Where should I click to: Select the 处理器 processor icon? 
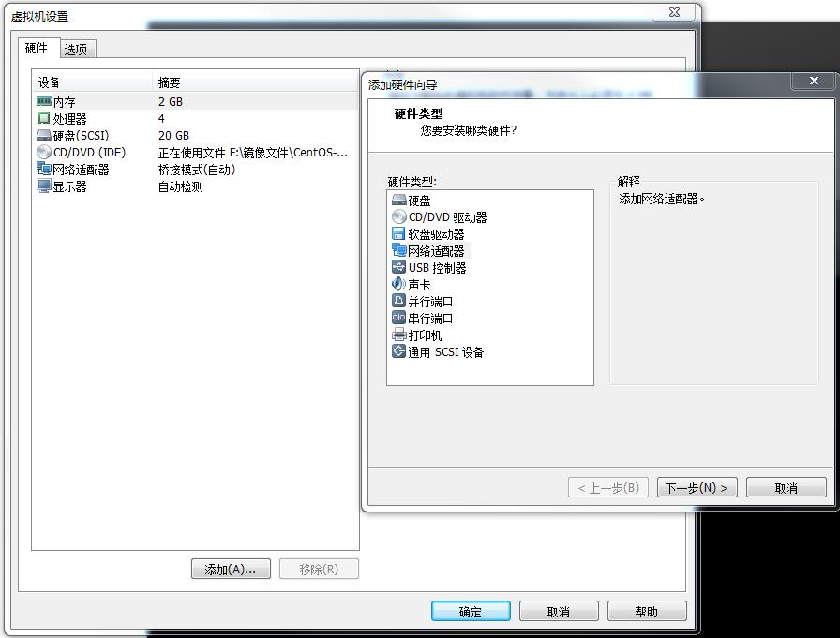click(44, 118)
